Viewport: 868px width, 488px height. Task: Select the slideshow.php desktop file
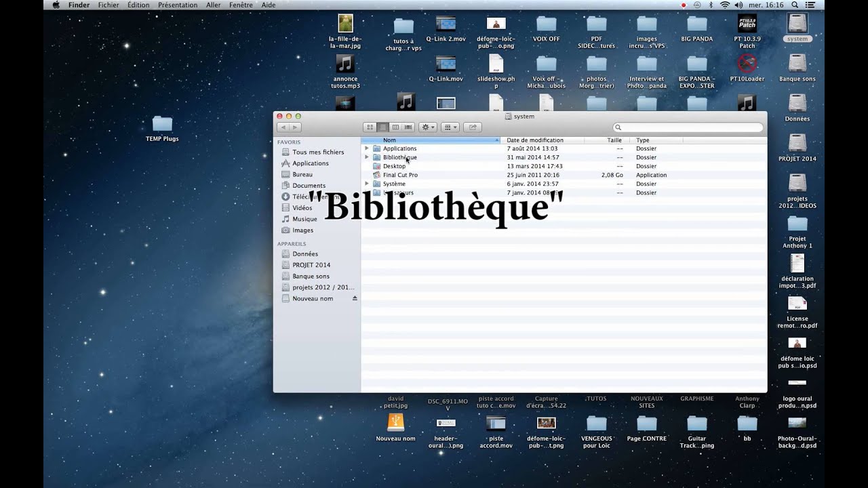[496, 72]
